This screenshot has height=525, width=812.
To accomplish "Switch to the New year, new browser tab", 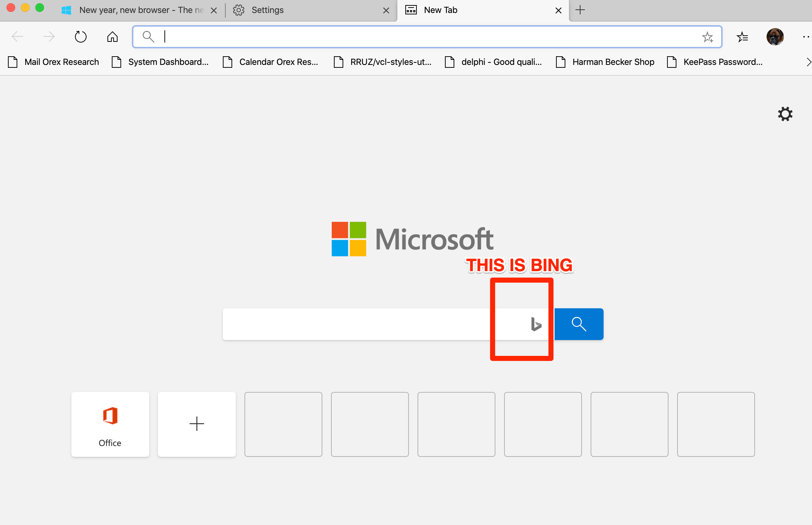I will point(141,10).
